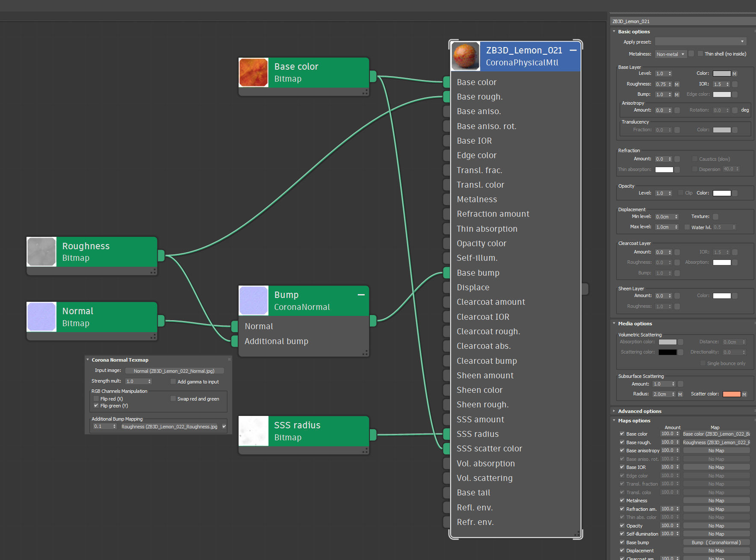
Task: Click the material node output socket
Action: point(585,289)
